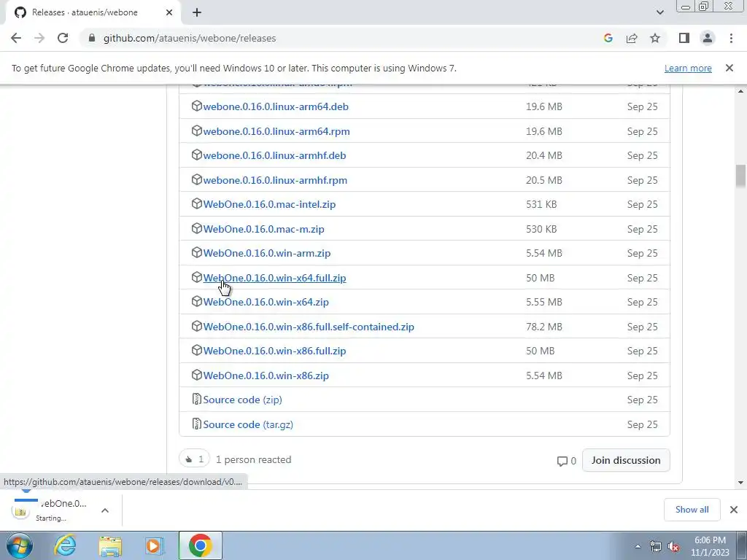View site information lock icon
This screenshot has width=747, height=560.
(92, 38)
